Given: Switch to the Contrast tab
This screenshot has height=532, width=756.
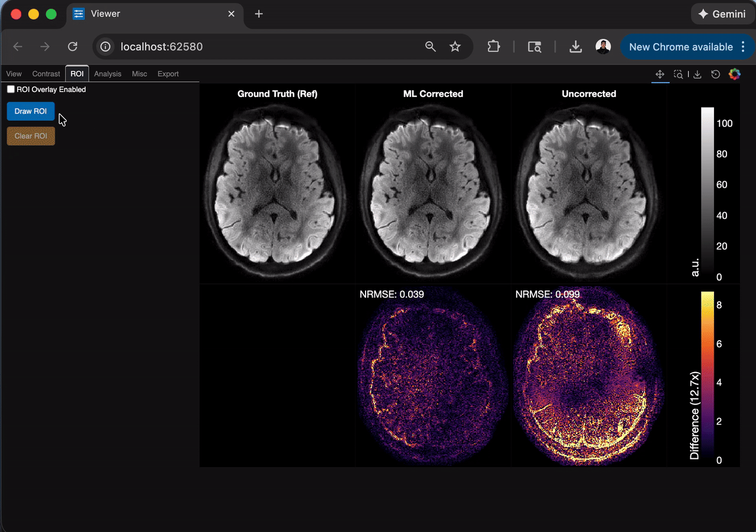Looking at the screenshot, I should point(46,74).
